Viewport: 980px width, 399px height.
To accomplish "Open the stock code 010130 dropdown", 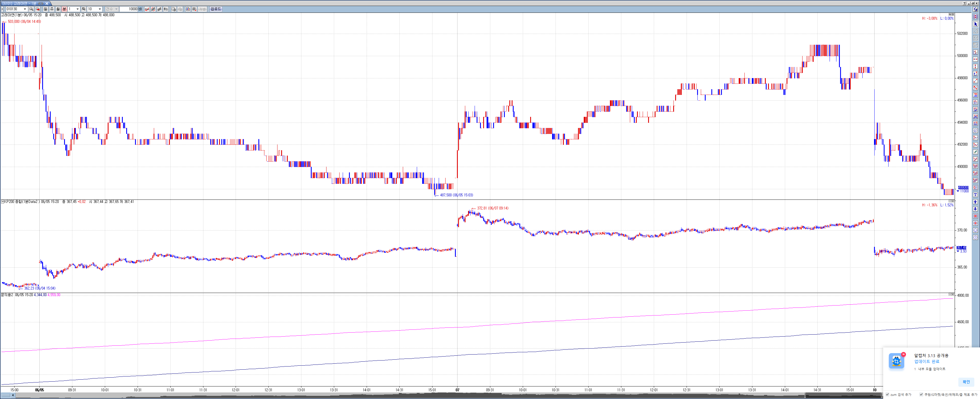I will click(25, 9).
